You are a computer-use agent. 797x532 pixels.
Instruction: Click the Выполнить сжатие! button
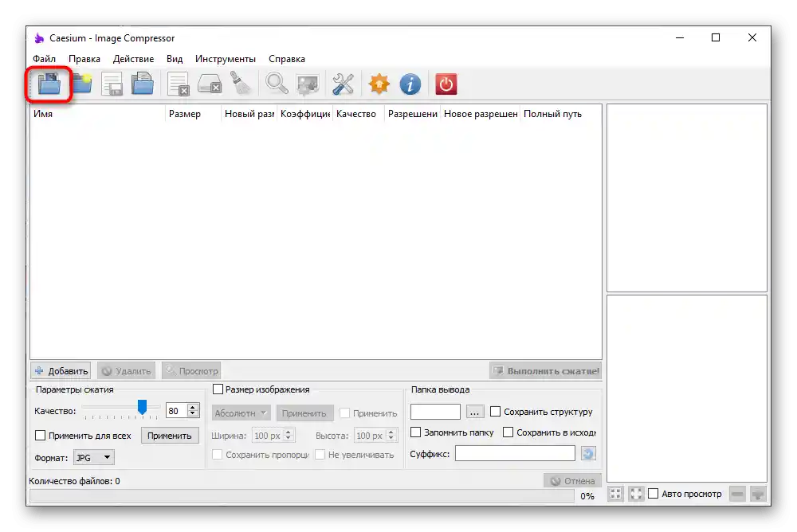point(546,371)
